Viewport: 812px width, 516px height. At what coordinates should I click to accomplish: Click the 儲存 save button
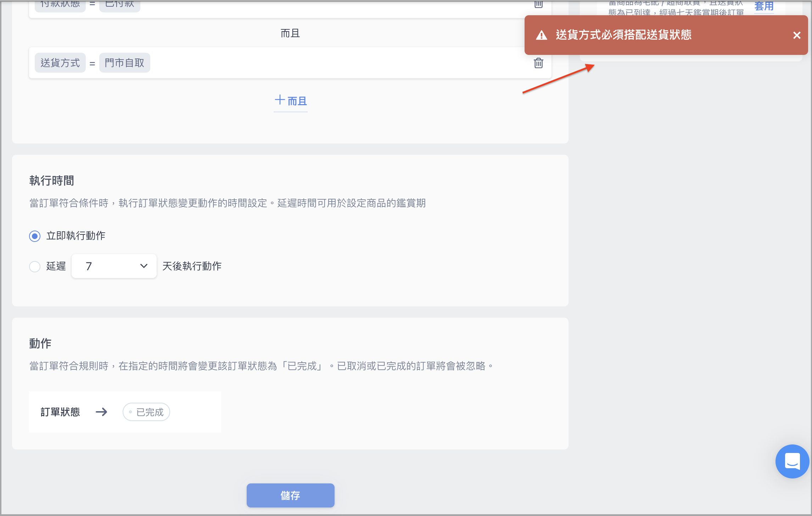[x=290, y=495]
